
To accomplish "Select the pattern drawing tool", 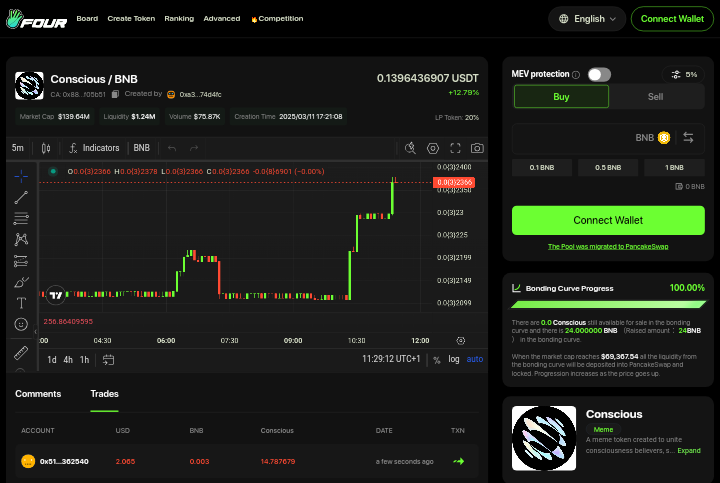I will point(21,239).
